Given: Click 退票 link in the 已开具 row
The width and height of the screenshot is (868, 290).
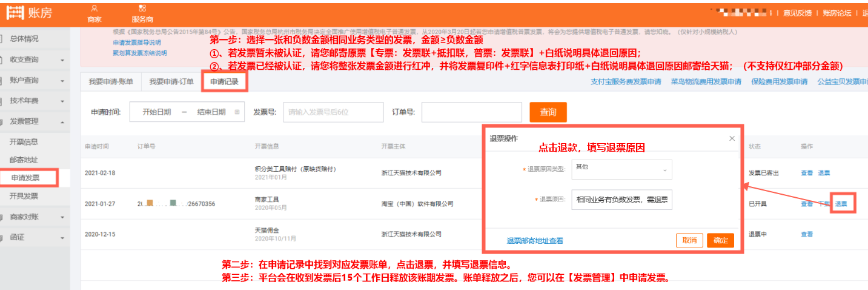Looking at the screenshot, I should 841,204.
